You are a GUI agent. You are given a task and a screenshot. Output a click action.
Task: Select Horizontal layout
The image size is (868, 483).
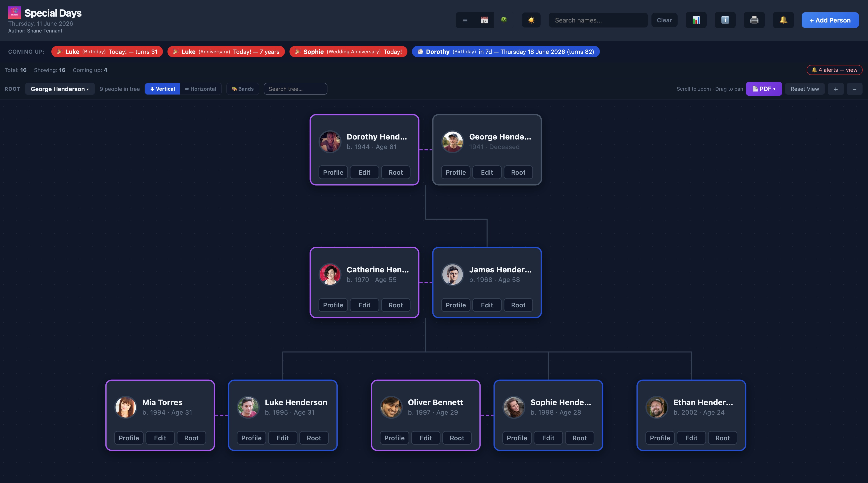pyautogui.click(x=200, y=89)
